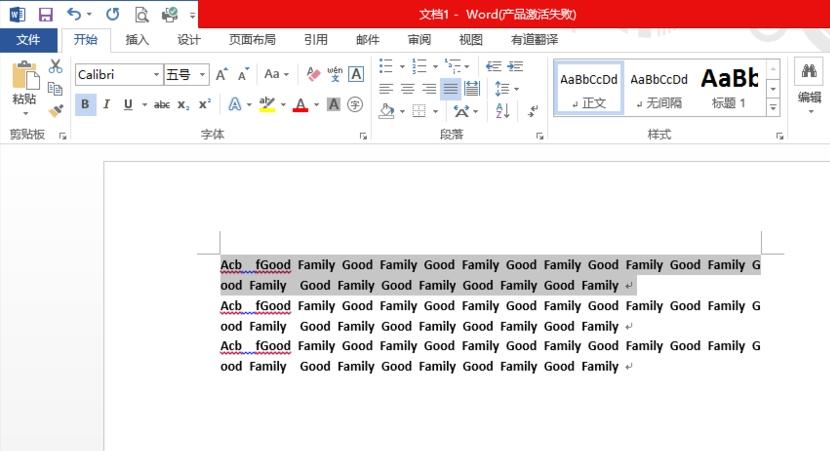Align text to the right
Image resolution: width=830 pixels, height=451 pixels.
click(429, 88)
